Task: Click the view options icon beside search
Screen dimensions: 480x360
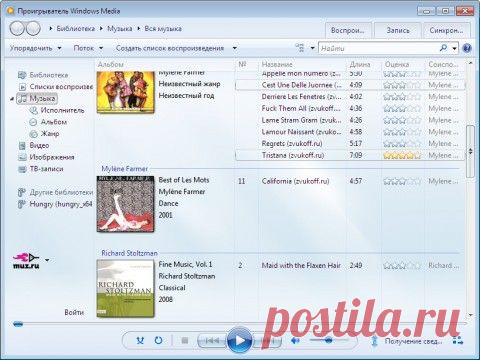Action: pos(300,48)
